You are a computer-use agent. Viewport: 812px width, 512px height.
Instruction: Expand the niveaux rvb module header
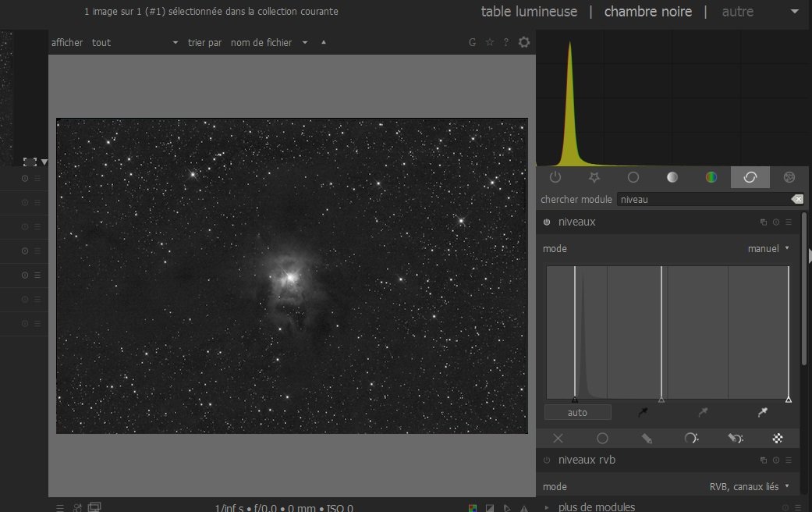tap(587, 460)
